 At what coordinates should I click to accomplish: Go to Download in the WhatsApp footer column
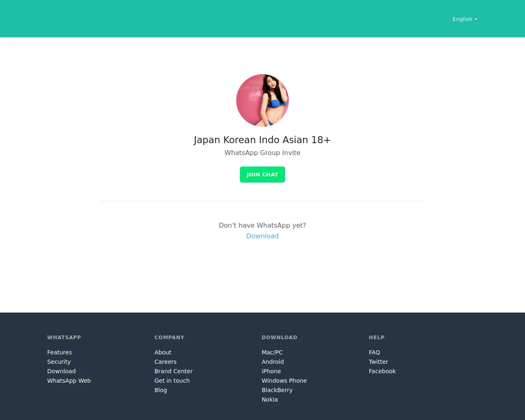pos(62,371)
